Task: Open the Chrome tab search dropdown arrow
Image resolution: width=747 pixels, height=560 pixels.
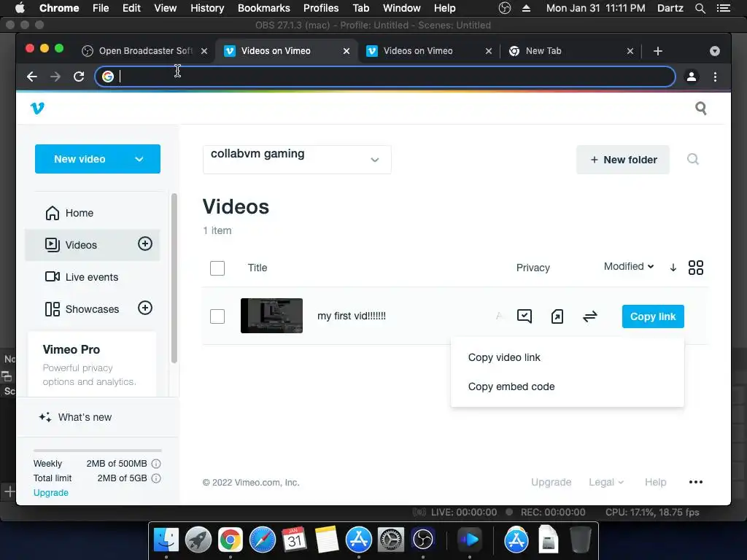Action: point(715,51)
